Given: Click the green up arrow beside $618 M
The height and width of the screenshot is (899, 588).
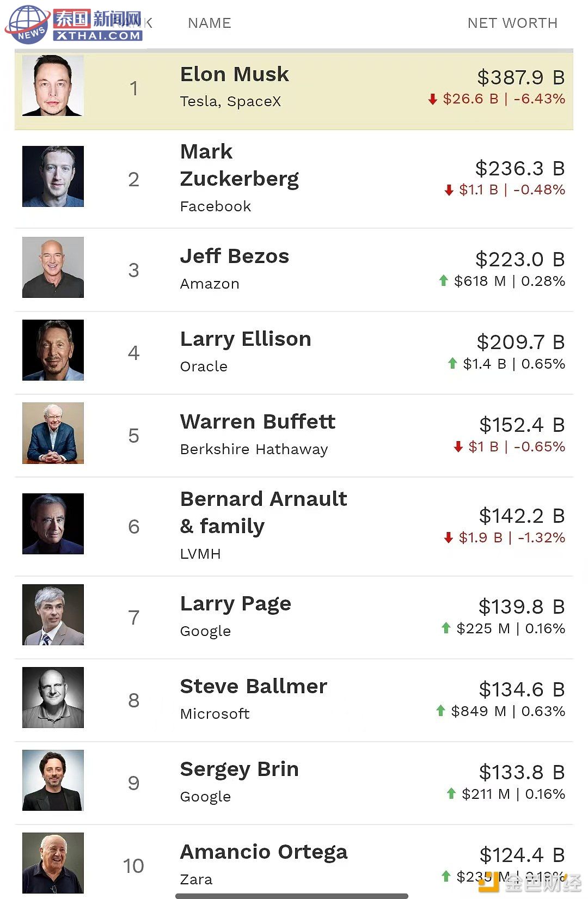Looking at the screenshot, I should click(x=444, y=280).
